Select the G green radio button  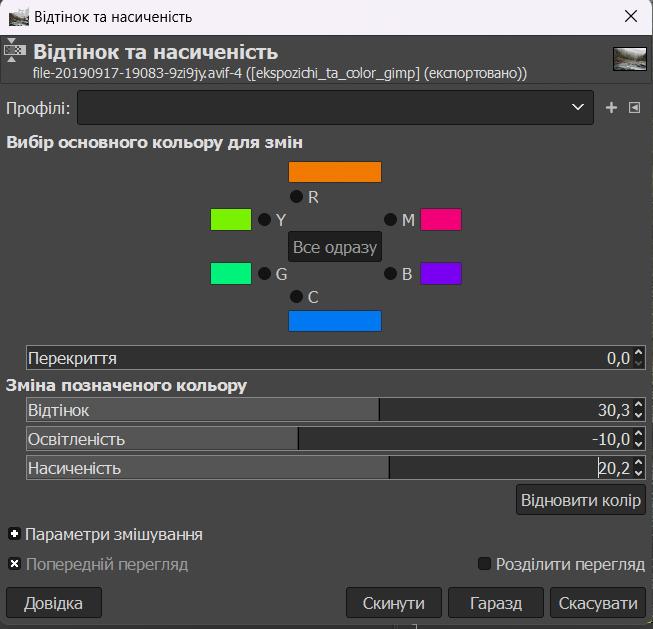pos(264,274)
